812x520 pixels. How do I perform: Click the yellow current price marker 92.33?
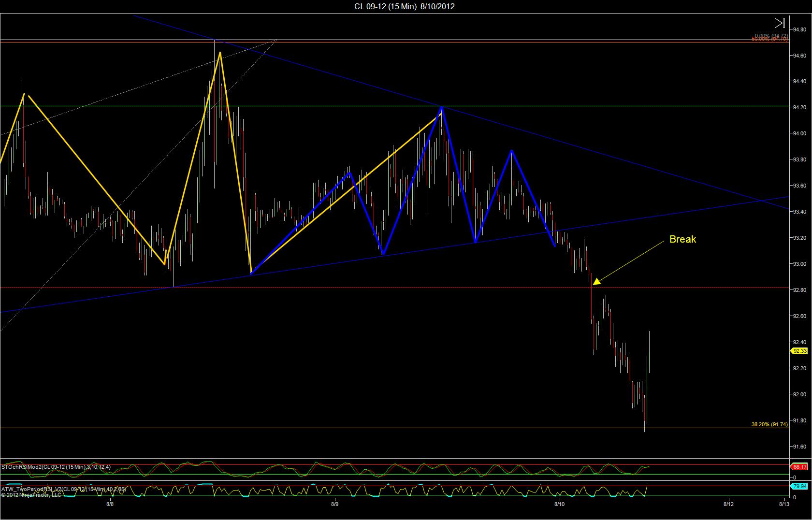pos(800,351)
